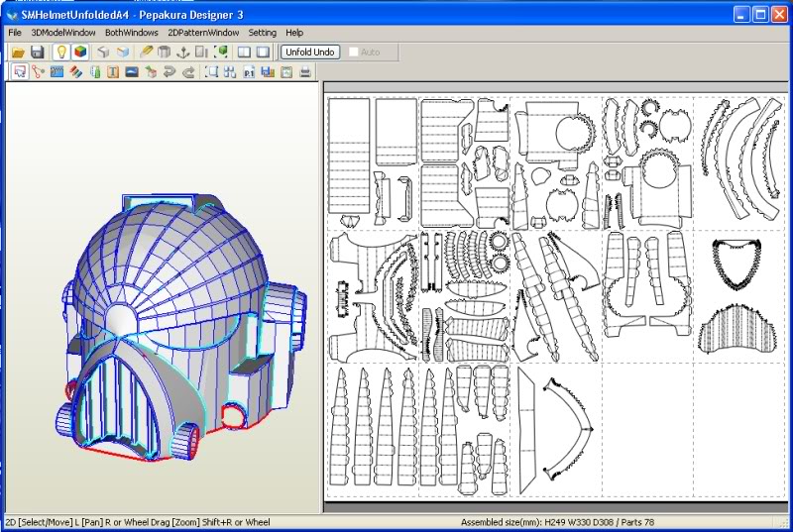Screen dimensions: 793x532
Task: Open the 2DPatternWindow menu
Action: 203,33
